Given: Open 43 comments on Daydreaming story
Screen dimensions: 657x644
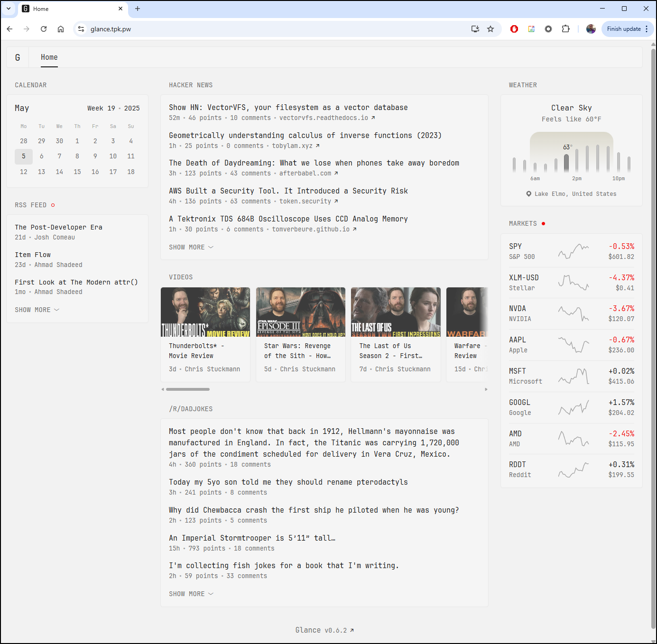Looking at the screenshot, I should (x=250, y=174).
